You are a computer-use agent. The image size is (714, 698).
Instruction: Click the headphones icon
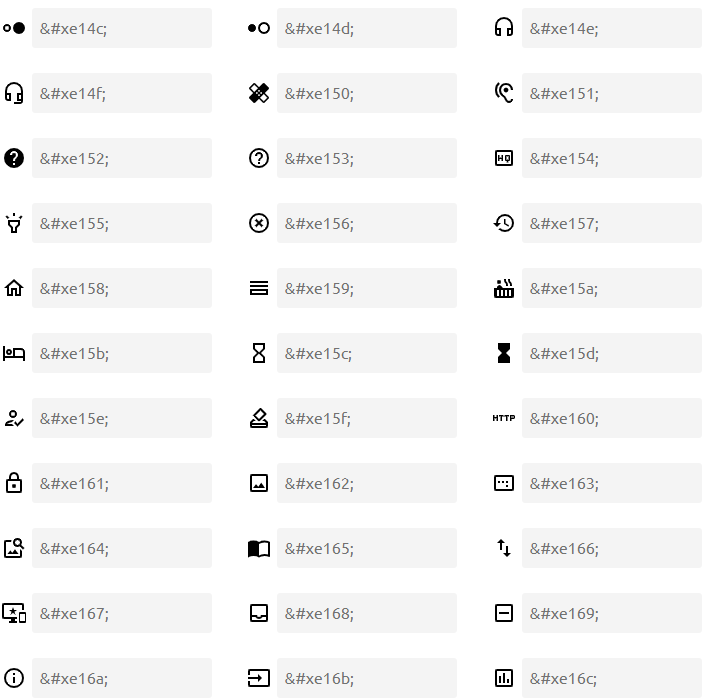pyautogui.click(x=504, y=28)
